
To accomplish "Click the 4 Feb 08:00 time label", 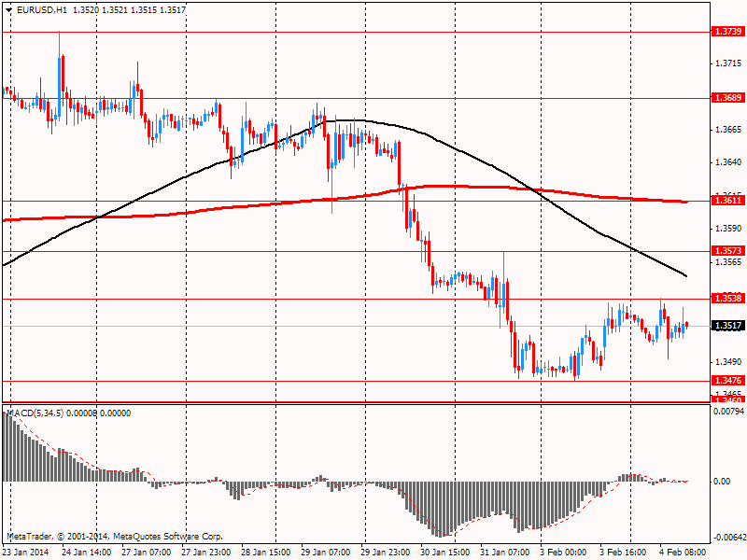I will pyautogui.click(x=684, y=553).
